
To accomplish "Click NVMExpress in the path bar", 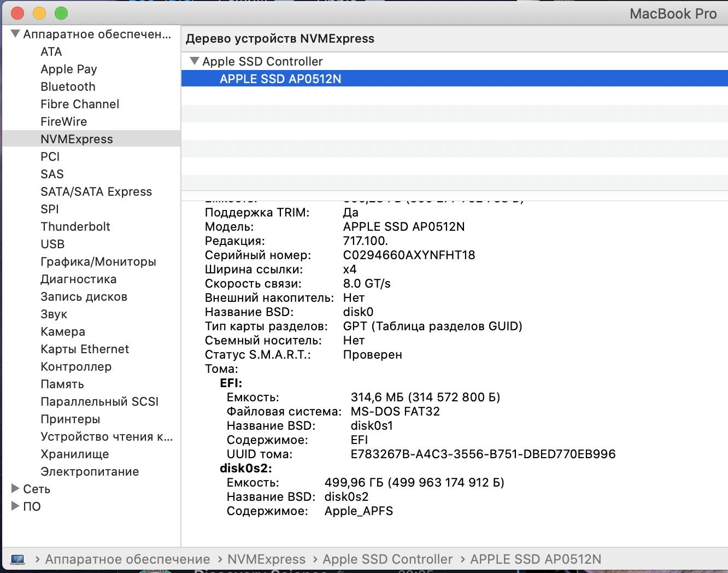I will coord(266,559).
